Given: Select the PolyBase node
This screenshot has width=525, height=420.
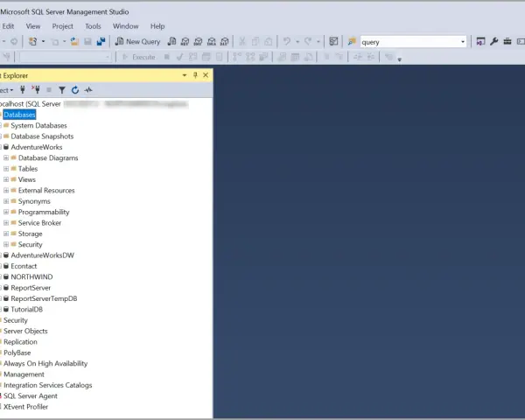Looking at the screenshot, I should pyautogui.click(x=17, y=353).
